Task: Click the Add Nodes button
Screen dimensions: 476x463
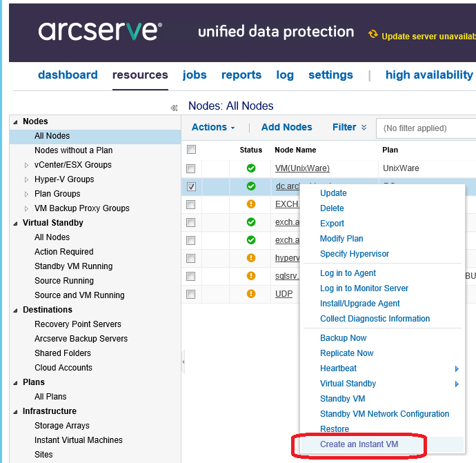Action: click(x=286, y=128)
